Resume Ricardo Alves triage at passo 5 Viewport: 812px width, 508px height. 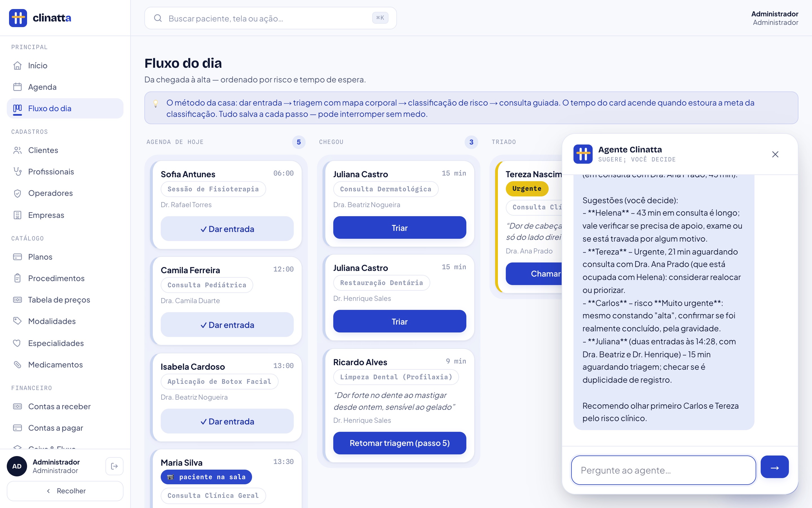400,443
